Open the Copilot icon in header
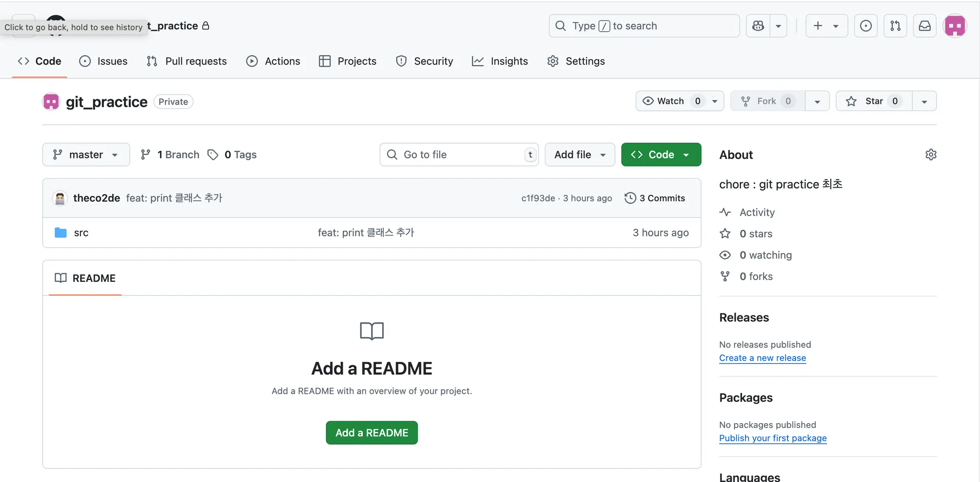 pos(758,26)
